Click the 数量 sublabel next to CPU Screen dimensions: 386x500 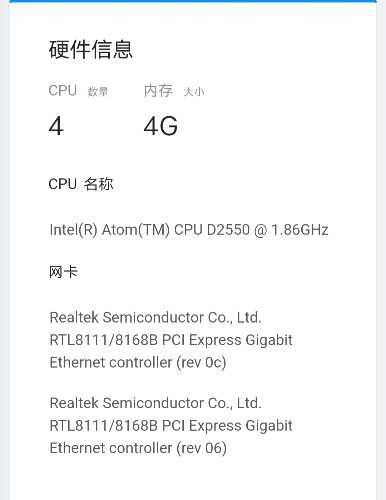point(98,91)
